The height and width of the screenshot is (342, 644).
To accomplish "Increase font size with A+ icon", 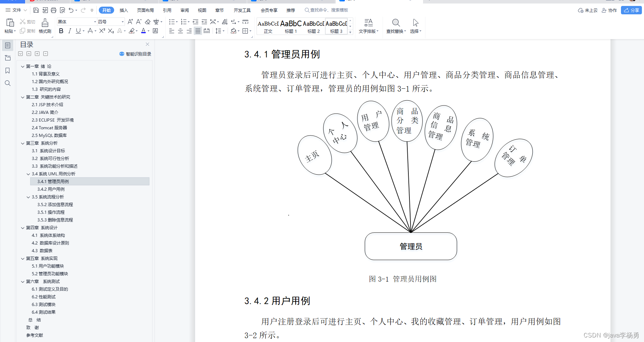I will tap(130, 22).
